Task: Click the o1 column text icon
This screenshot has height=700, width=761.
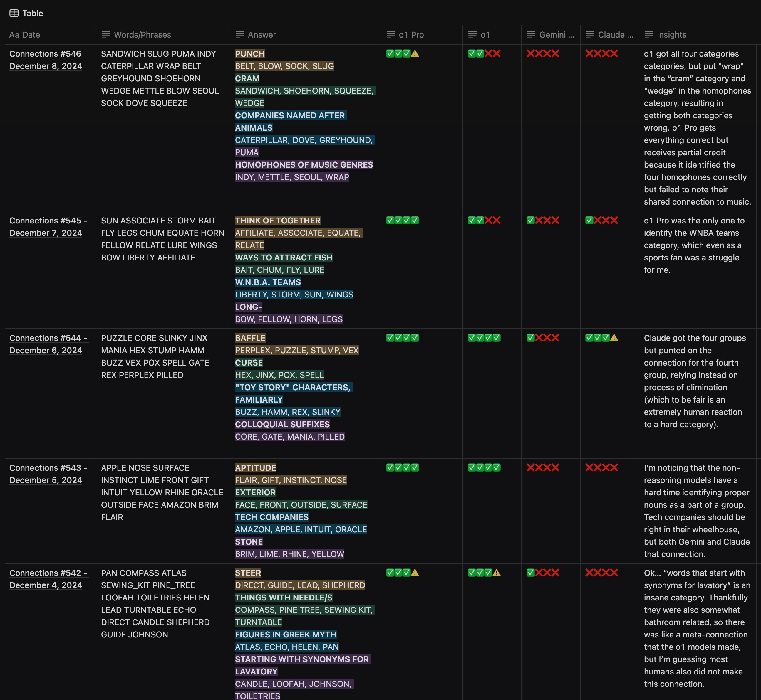Action: [x=472, y=35]
